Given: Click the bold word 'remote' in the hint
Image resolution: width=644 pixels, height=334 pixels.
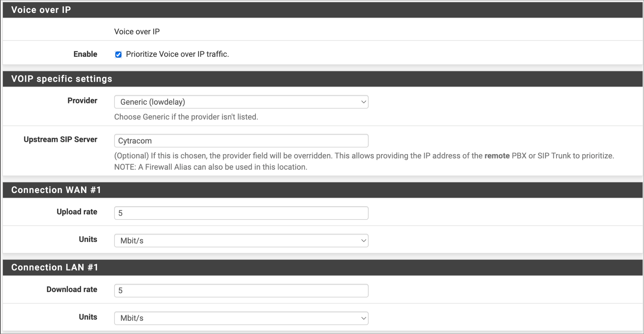Looking at the screenshot, I should 497,156.
